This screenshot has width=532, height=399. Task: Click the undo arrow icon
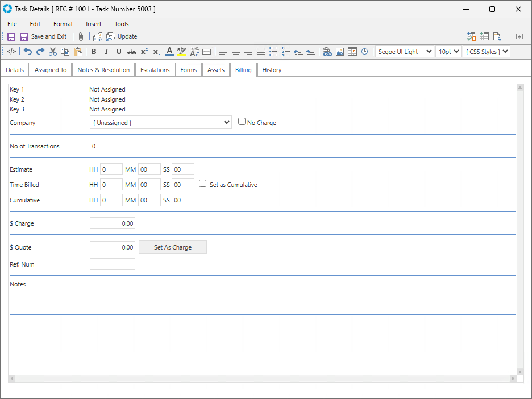(x=28, y=52)
